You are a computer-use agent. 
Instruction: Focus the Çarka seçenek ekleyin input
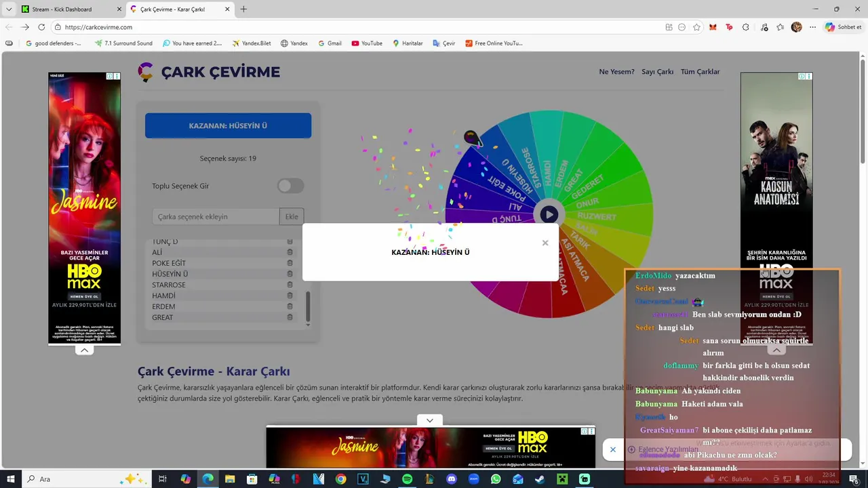[x=216, y=217]
